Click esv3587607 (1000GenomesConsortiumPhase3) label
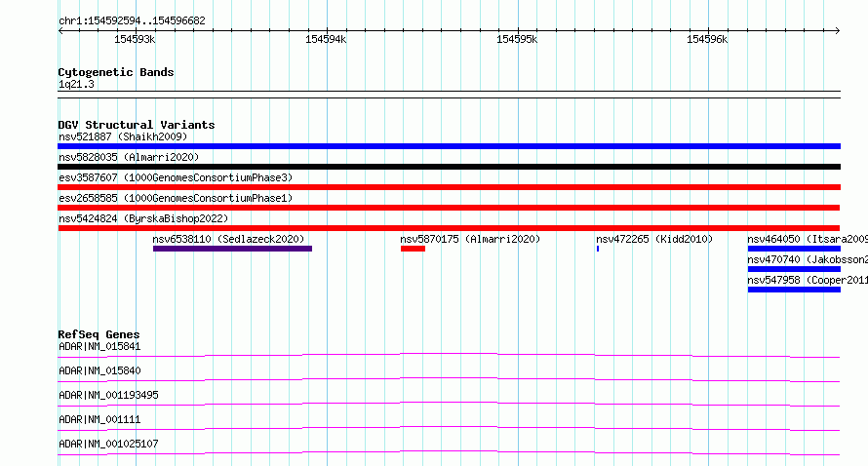868x466 pixels. pyautogui.click(x=176, y=177)
